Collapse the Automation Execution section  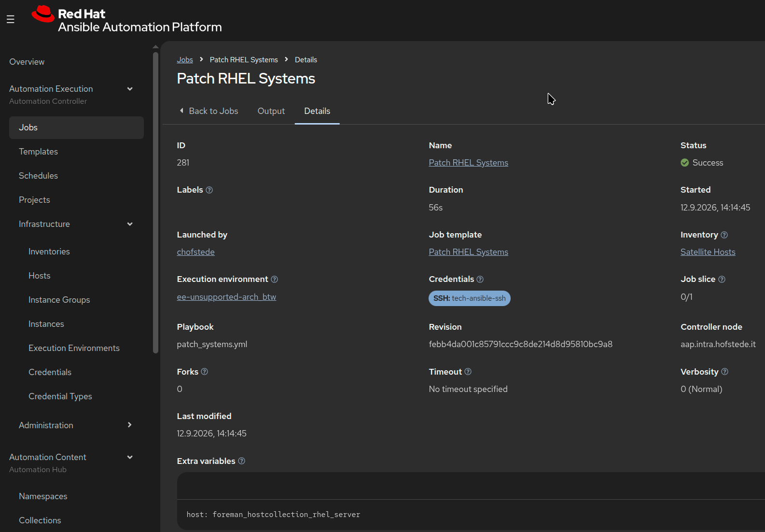click(x=129, y=89)
